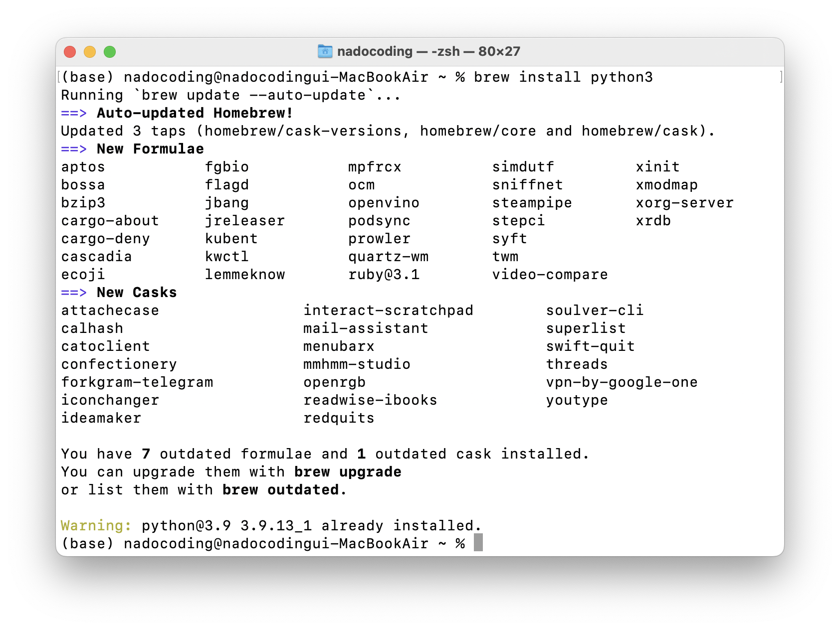Click the 'Auto-updated Homebrew!' heading
Viewport: 840px width, 630px height.
[195, 113]
